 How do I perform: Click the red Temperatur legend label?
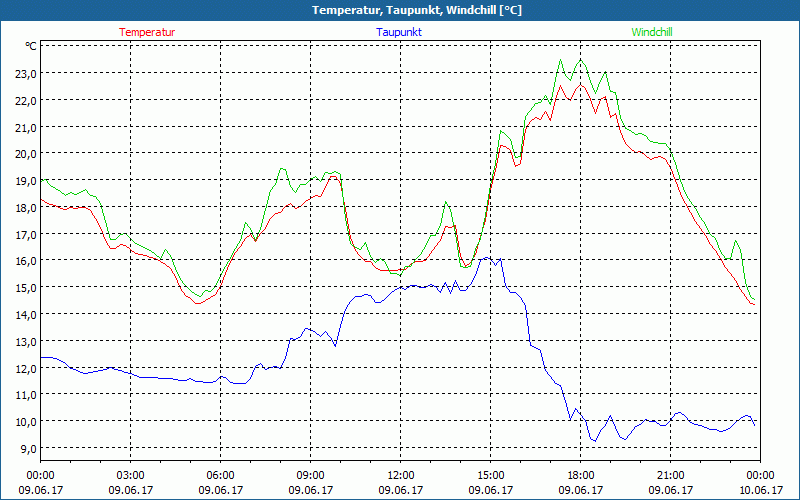[147, 32]
